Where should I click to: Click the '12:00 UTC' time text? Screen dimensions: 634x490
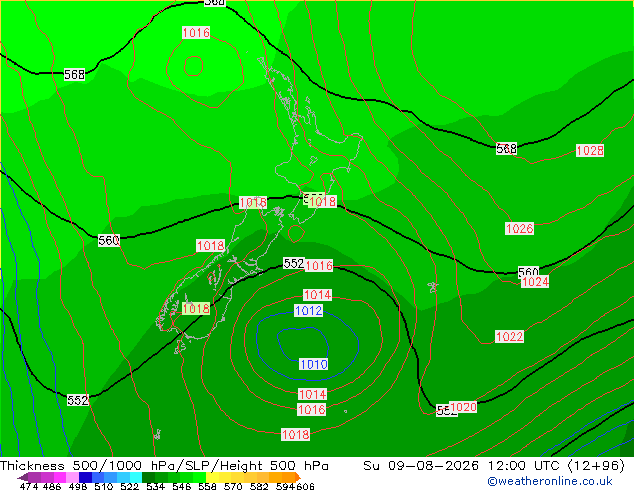tap(523, 466)
